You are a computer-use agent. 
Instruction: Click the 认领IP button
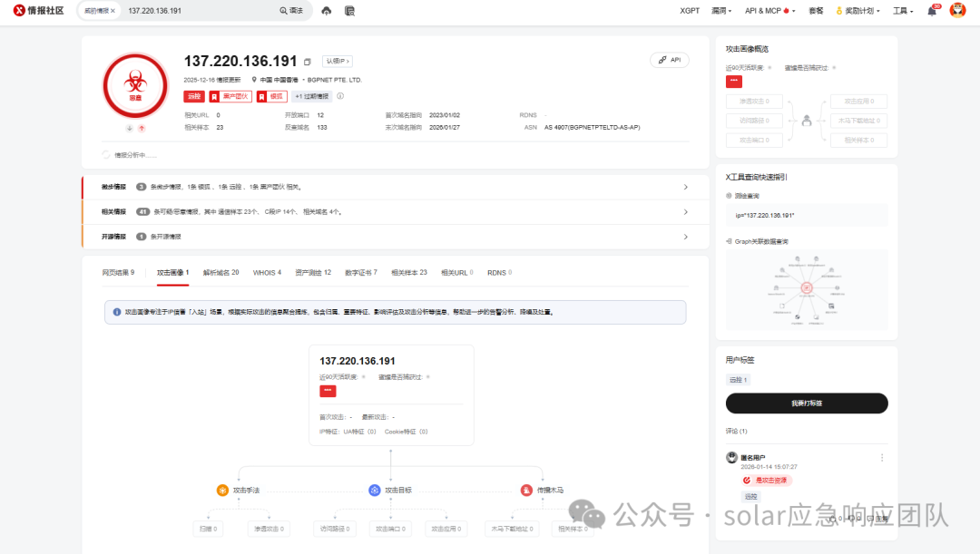tap(338, 62)
